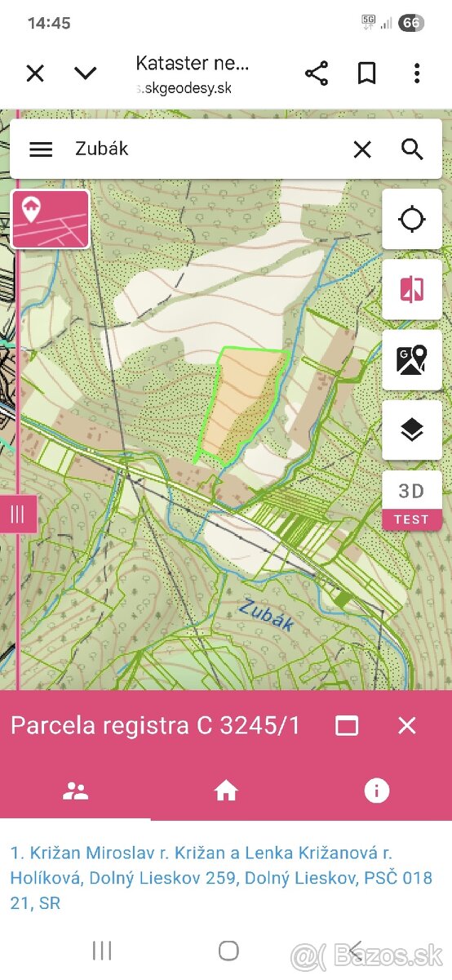The width and height of the screenshot is (452, 980).
Task: Tap the magnifier search icon
Action: tap(413, 149)
